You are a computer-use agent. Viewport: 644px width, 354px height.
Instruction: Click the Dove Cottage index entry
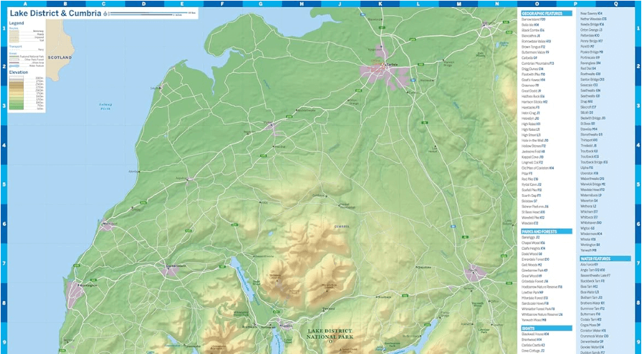(x=533, y=351)
